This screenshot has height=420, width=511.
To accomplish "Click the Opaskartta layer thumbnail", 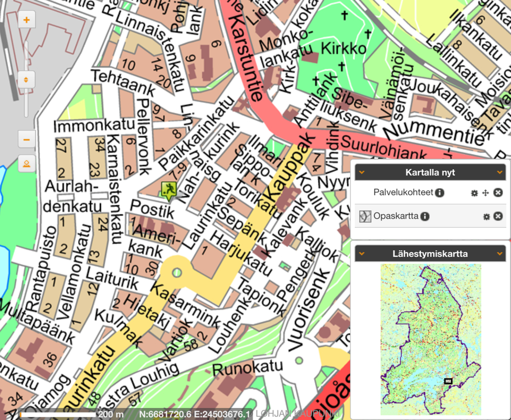I will (366, 216).
